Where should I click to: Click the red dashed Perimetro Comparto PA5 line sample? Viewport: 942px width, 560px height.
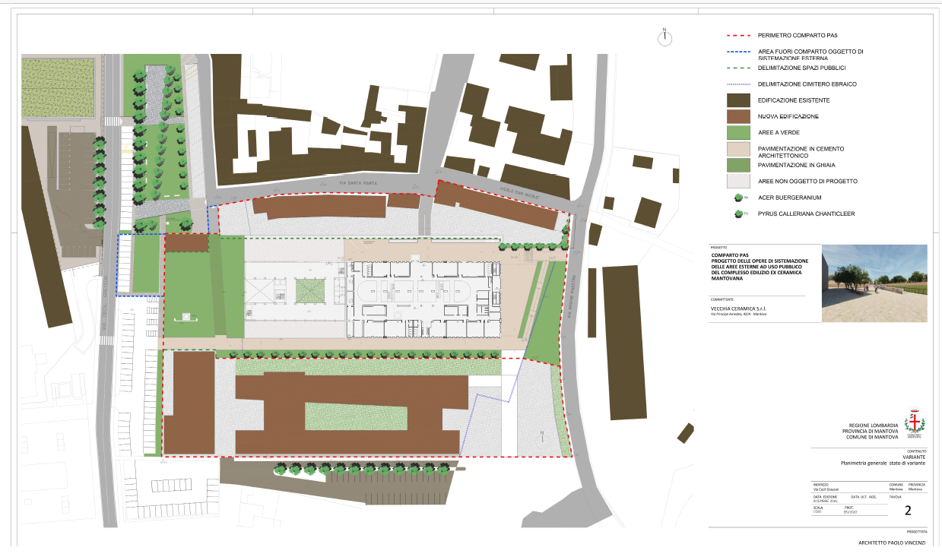739,36
